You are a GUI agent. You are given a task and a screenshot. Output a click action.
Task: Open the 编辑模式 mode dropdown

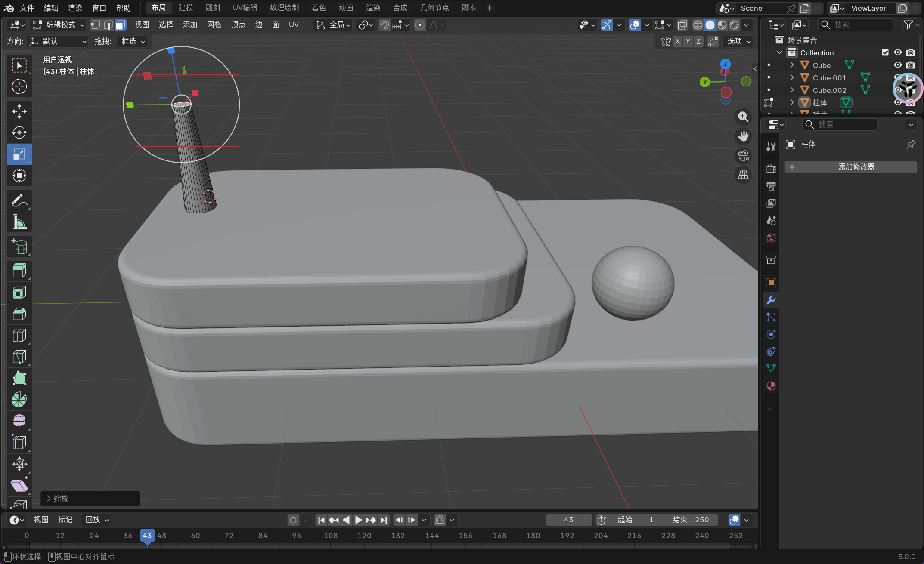click(59, 25)
